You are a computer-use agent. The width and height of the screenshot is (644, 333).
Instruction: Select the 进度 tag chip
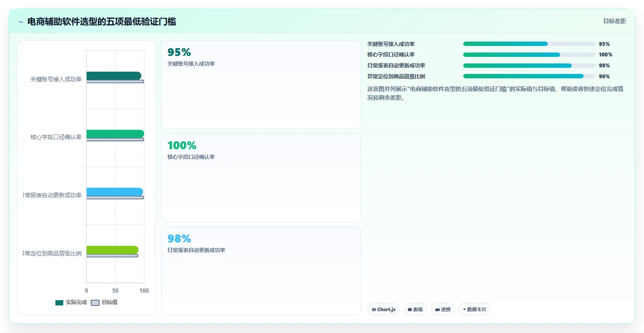[x=443, y=309]
